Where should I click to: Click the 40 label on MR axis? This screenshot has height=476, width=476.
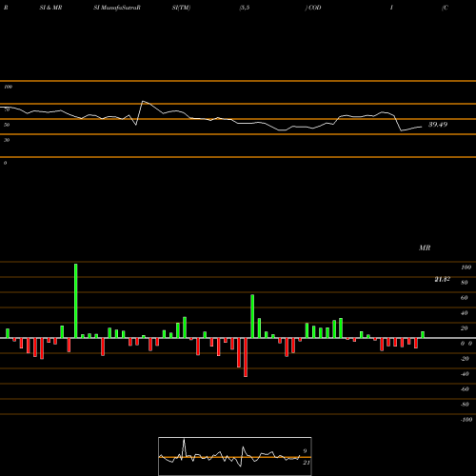(465, 313)
